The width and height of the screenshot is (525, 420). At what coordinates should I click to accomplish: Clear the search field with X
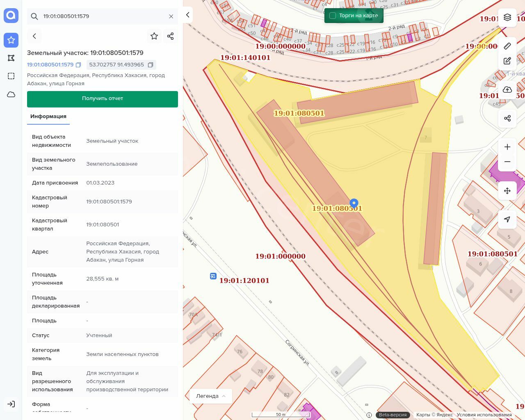pyautogui.click(x=171, y=16)
